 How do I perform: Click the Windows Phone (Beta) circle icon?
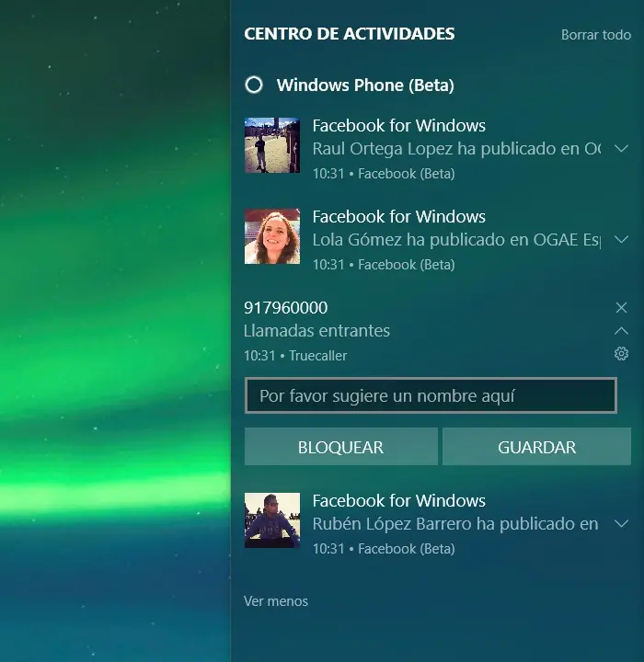tap(254, 85)
